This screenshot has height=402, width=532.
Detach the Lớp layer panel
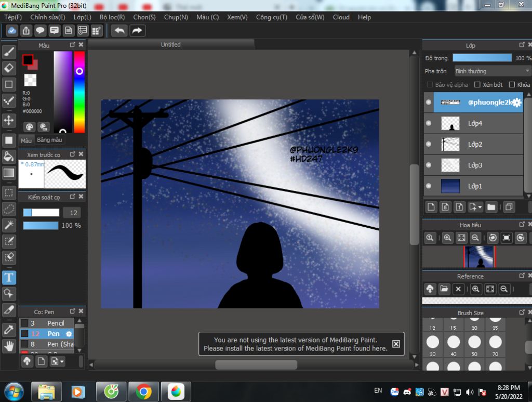pos(522,45)
